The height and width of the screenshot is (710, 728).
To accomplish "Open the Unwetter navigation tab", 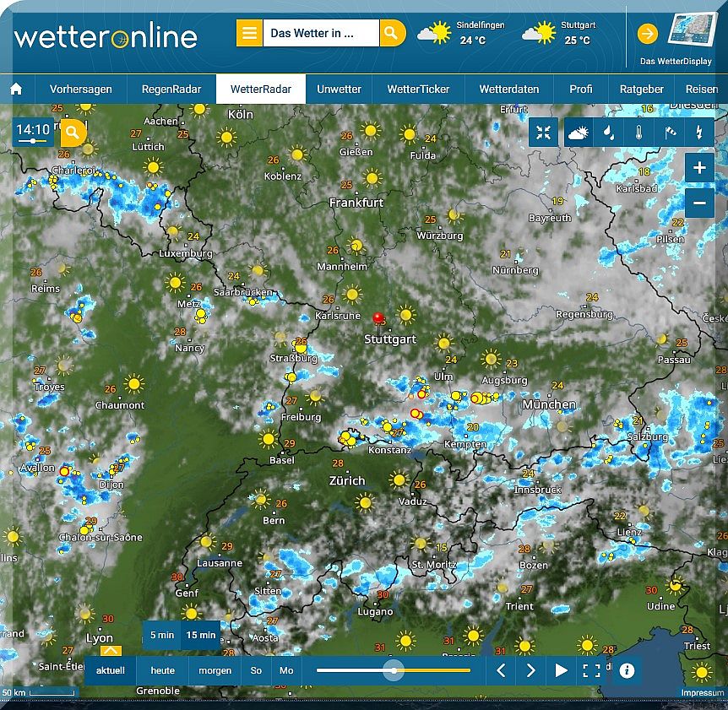I will [339, 89].
